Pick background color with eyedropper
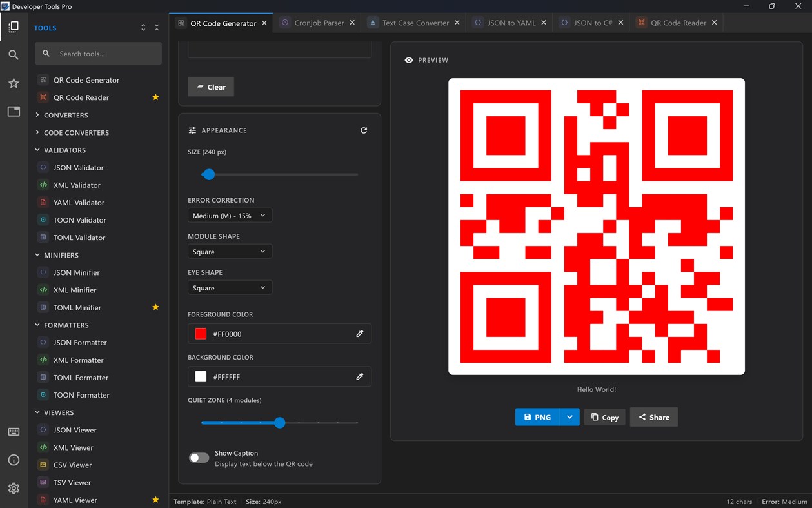The image size is (812, 508). coord(360,376)
